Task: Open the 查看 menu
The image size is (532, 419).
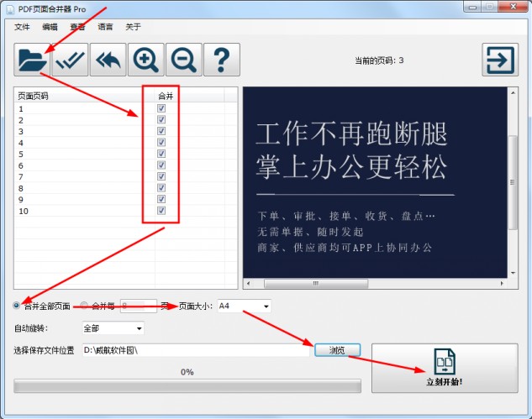Action: (x=77, y=27)
